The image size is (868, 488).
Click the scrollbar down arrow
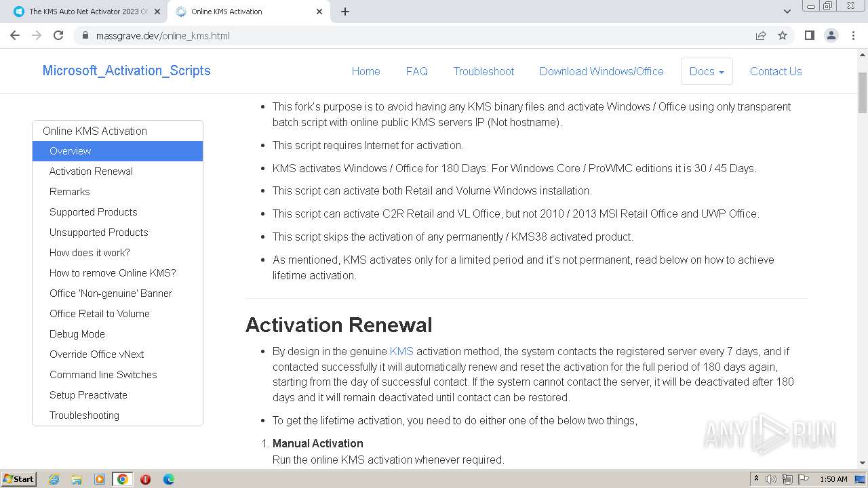[x=863, y=463]
